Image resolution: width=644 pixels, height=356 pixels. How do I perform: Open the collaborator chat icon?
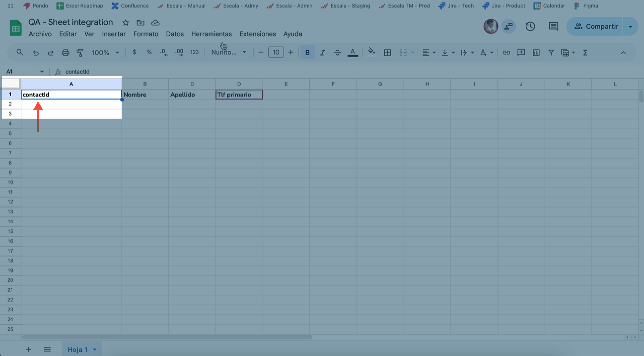click(509, 26)
